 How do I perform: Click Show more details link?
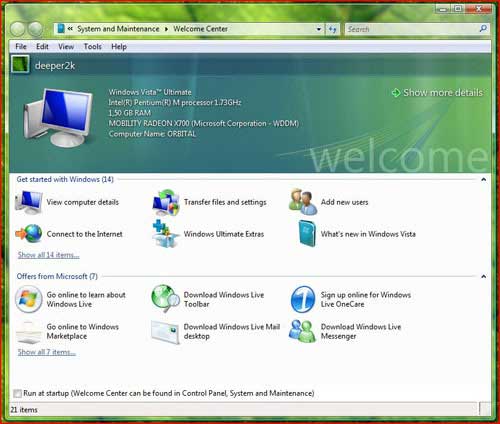pyautogui.click(x=437, y=92)
